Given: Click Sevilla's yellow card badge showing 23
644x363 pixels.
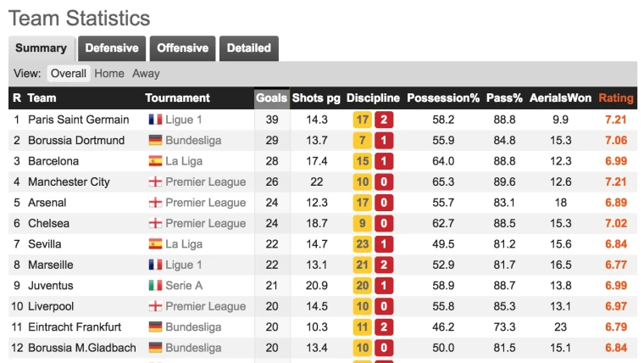Looking at the screenshot, I should click(x=363, y=244).
